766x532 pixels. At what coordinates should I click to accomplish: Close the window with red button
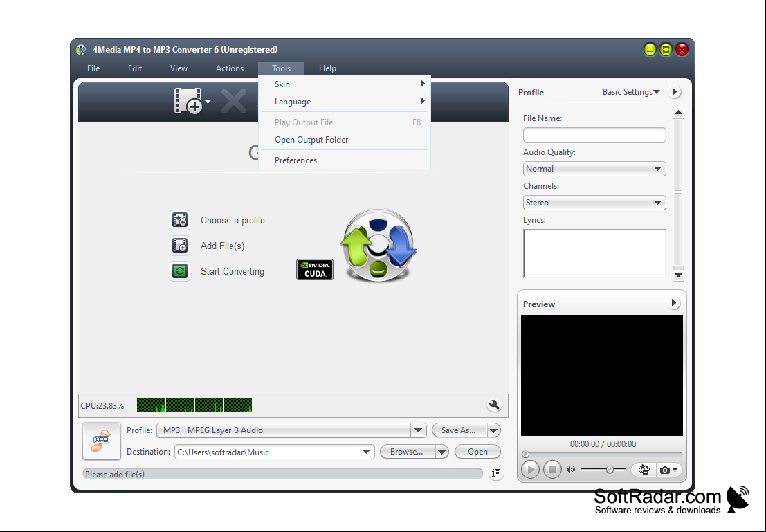[682, 49]
